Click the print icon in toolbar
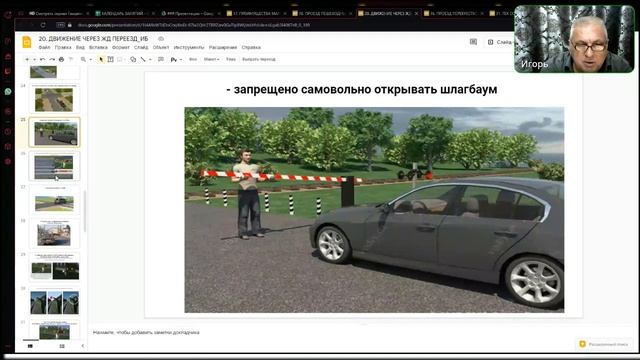Screen dimensions: 640x360 tap(61, 60)
